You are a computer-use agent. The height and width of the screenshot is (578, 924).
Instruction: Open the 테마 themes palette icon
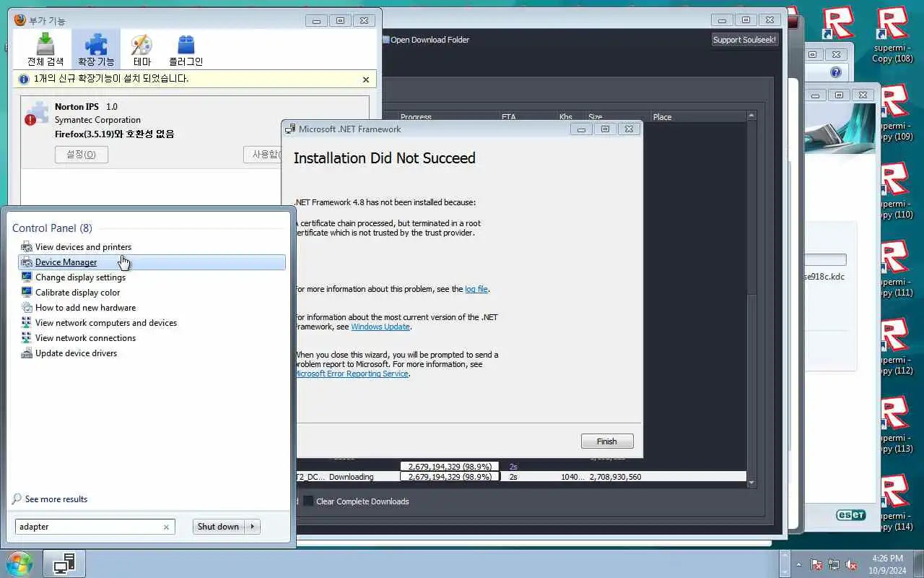pos(141,49)
